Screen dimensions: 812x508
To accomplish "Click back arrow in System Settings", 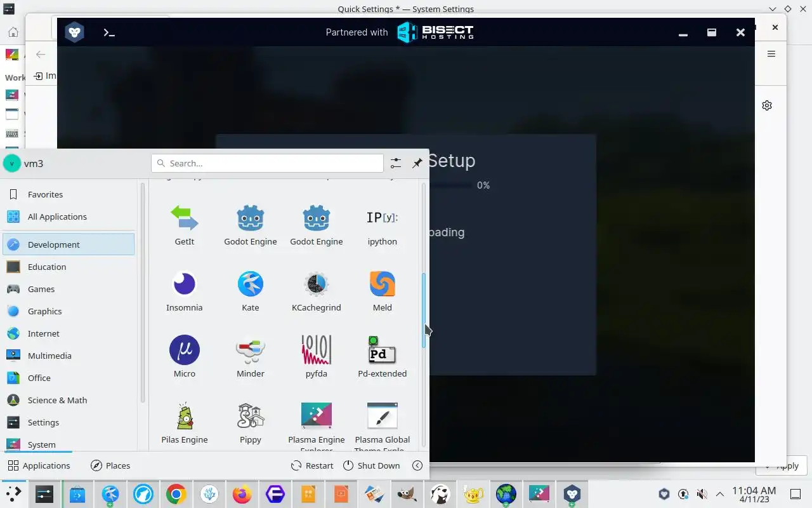I will point(41,54).
